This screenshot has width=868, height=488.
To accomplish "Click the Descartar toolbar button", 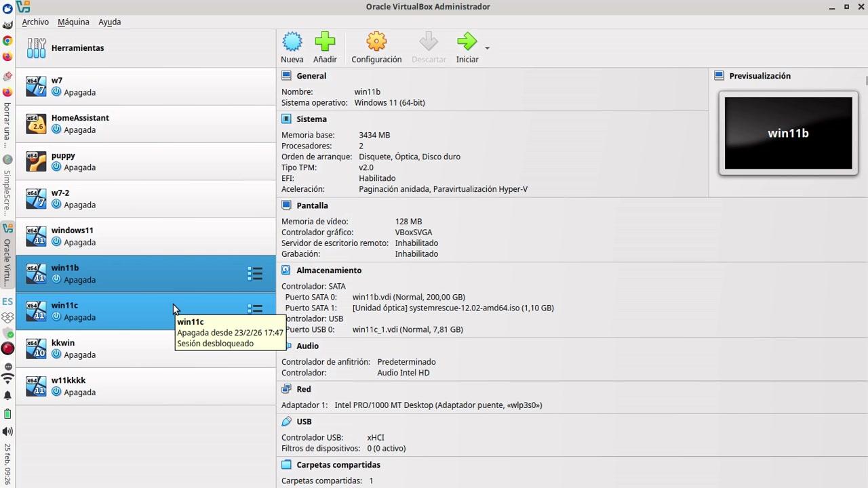I will [429, 47].
